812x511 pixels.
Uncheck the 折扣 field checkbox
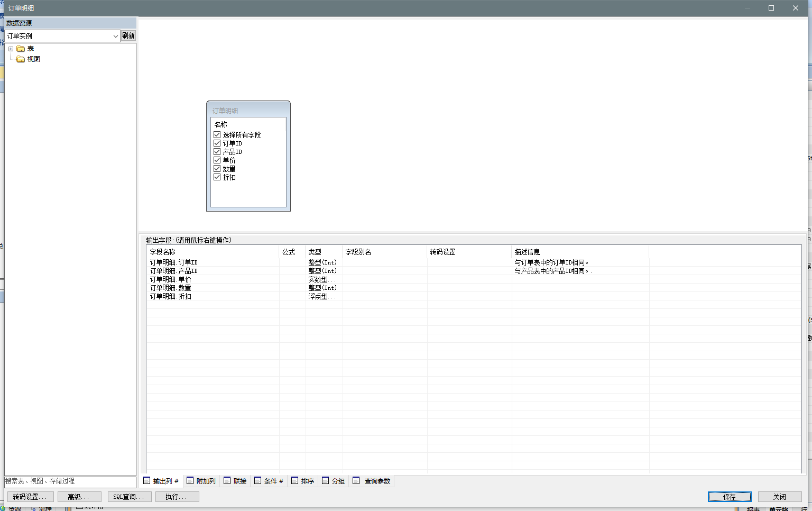point(217,177)
